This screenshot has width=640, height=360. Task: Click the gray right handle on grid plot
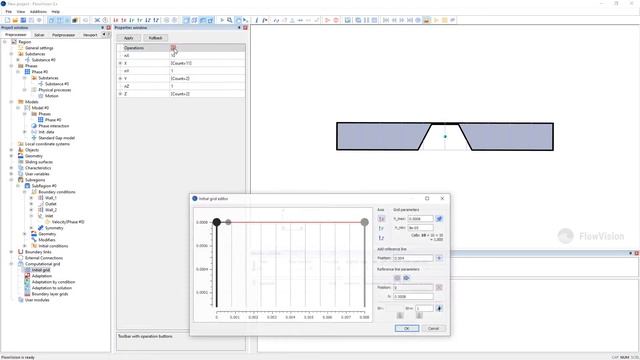[364, 222]
